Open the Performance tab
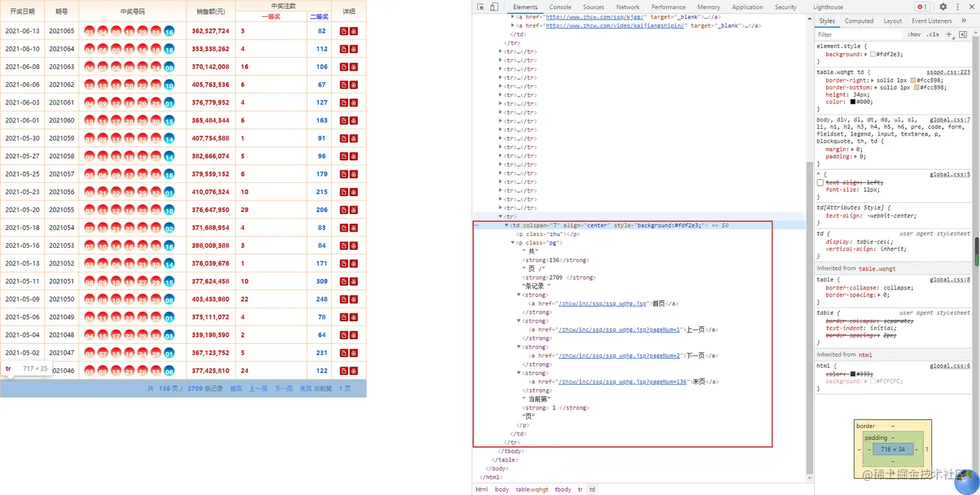 pos(668,7)
